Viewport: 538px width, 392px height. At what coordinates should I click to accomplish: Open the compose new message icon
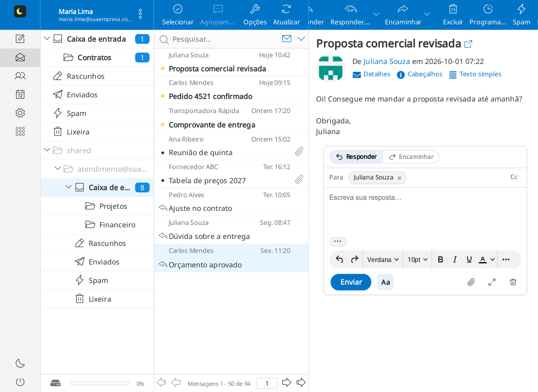[x=20, y=39]
